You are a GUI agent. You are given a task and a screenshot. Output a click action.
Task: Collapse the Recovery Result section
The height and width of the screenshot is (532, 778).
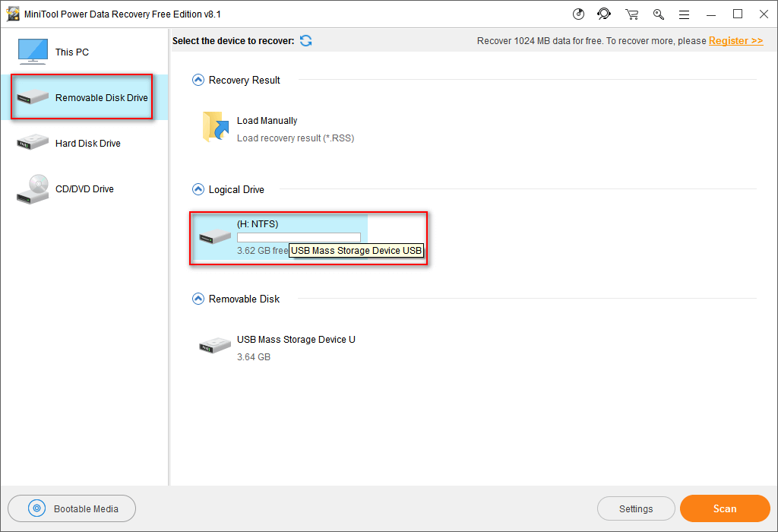198,80
